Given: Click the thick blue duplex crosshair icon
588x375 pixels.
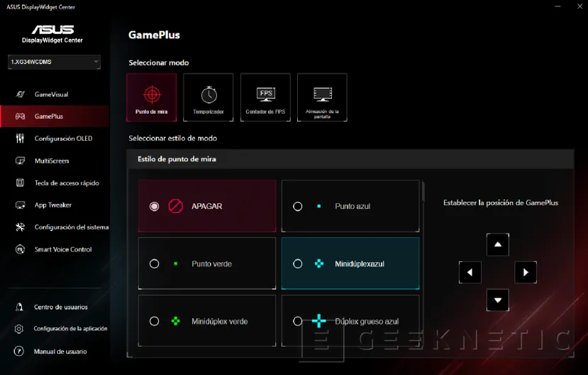Looking at the screenshot, I should tap(319, 321).
